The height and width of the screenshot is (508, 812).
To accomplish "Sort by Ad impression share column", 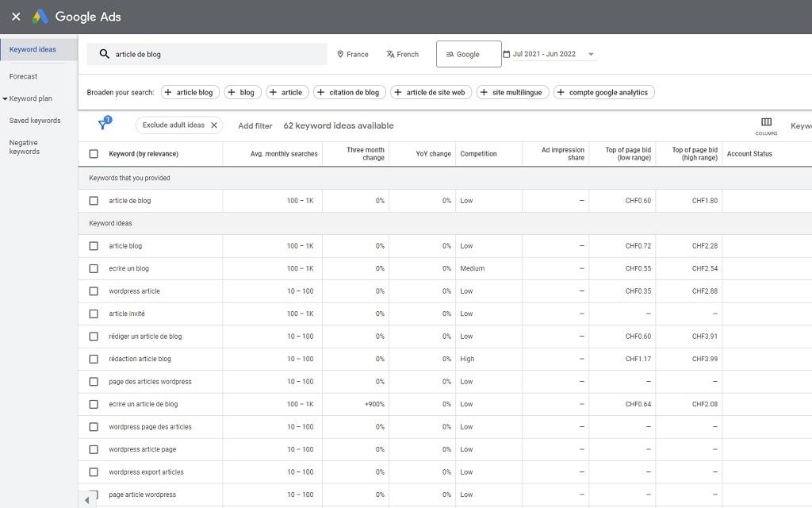I will point(563,153).
